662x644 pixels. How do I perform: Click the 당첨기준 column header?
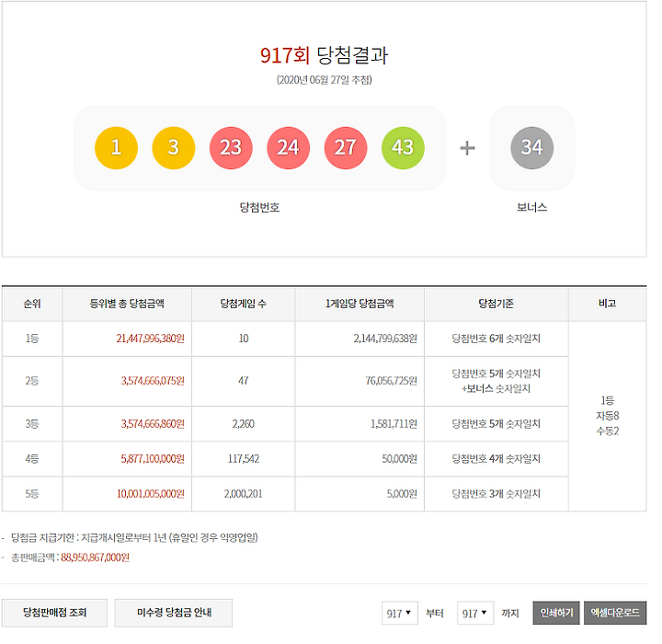(x=496, y=304)
